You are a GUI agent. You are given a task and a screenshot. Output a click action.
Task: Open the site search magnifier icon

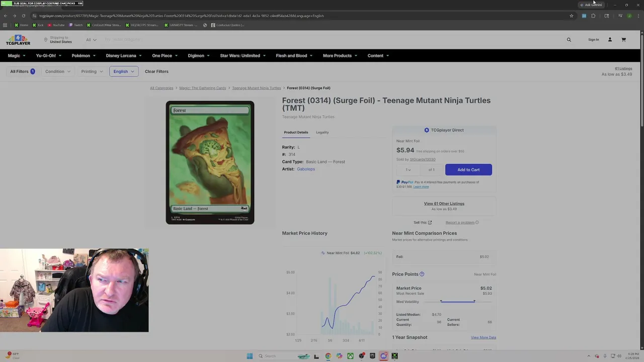click(x=569, y=40)
